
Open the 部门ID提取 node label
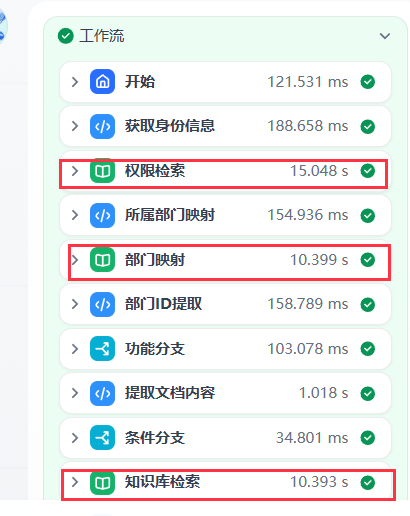tap(163, 304)
